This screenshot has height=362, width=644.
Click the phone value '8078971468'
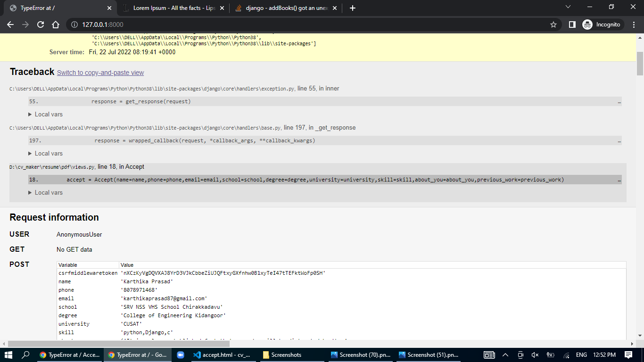click(139, 290)
